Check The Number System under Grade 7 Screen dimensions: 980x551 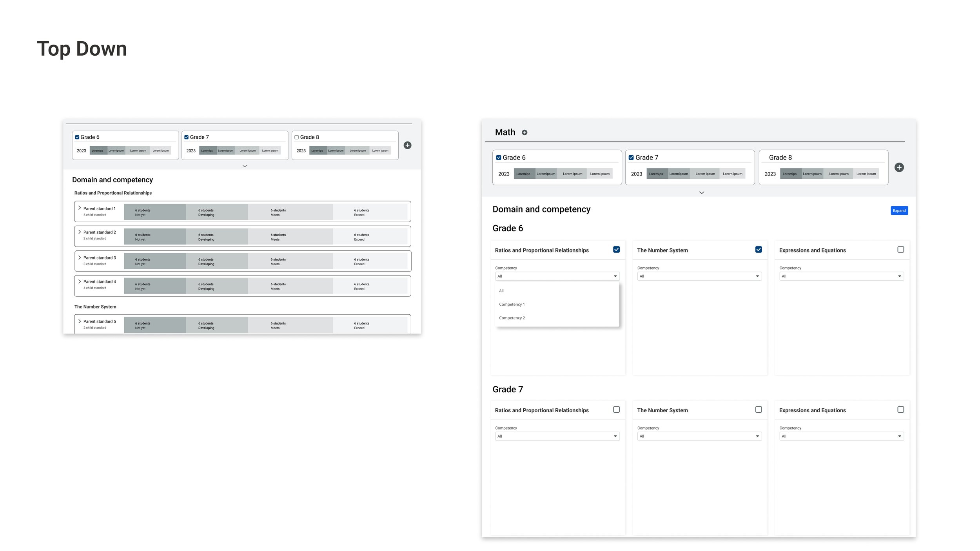pos(759,410)
